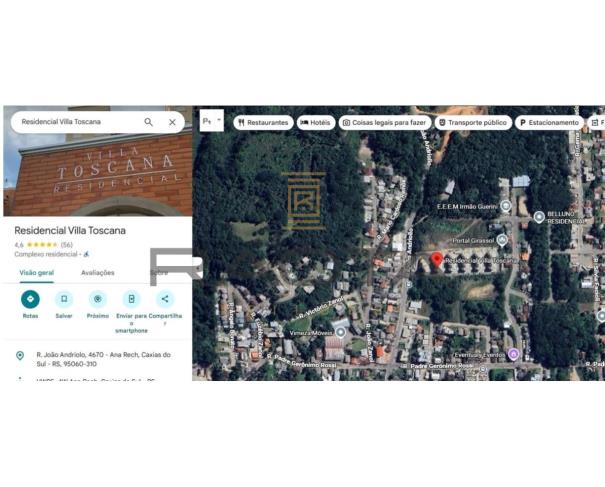Viewport: 605px width, 487px height.
Task: Click the Complexo residencial category text
Action: pyautogui.click(x=46, y=254)
